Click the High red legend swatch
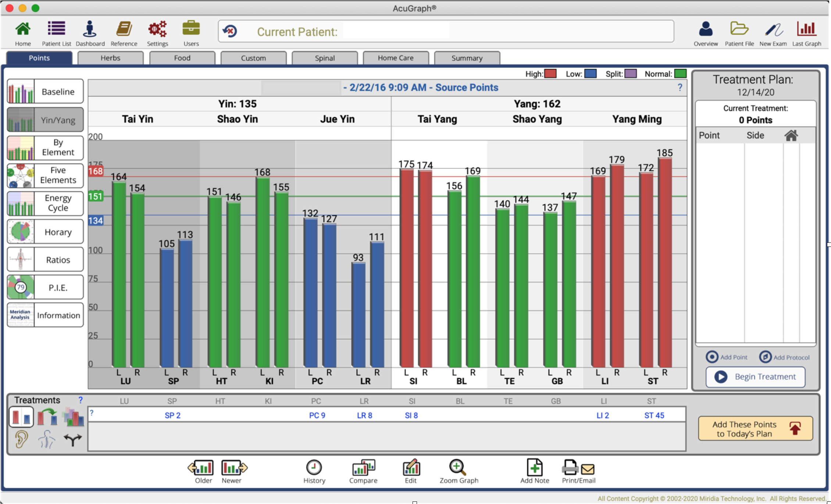831x504 pixels. 550,74
